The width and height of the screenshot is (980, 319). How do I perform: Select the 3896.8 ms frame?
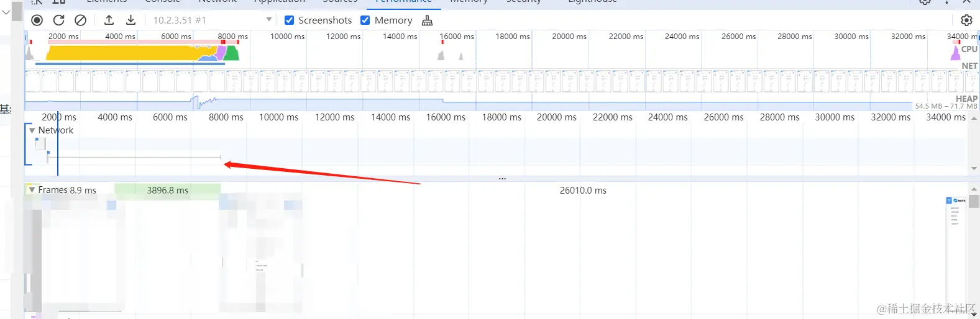[x=167, y=191]
